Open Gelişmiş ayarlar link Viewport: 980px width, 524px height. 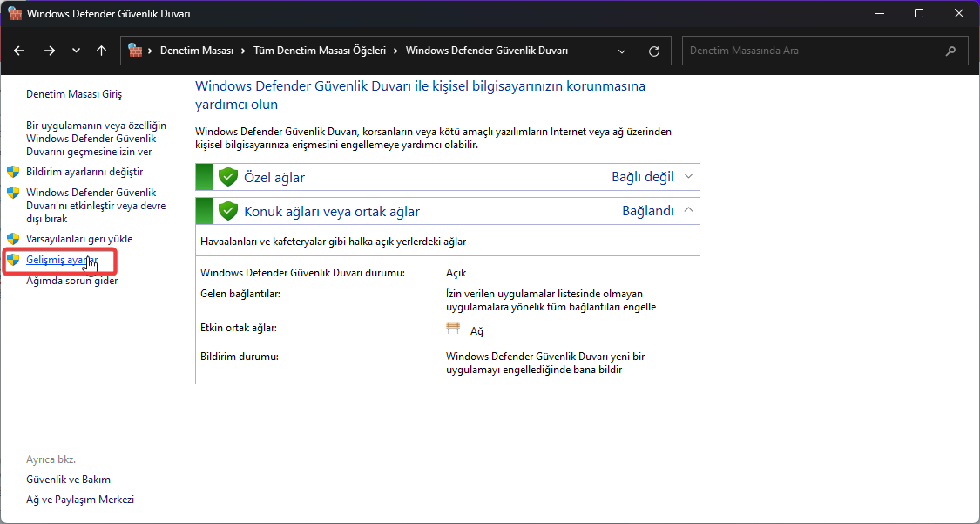62,260
